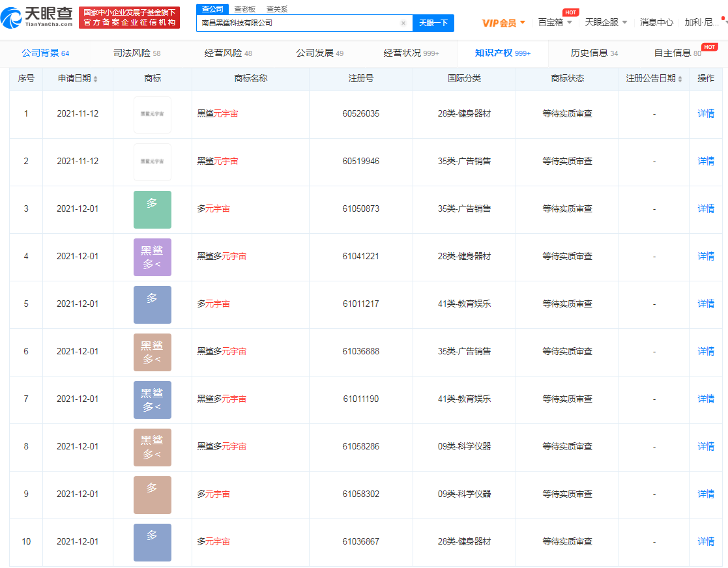This screenshot has width=728, height=568.
Task: Open the 知识产权 section tab
Action: pyautogui.click(x=502, y=53)
